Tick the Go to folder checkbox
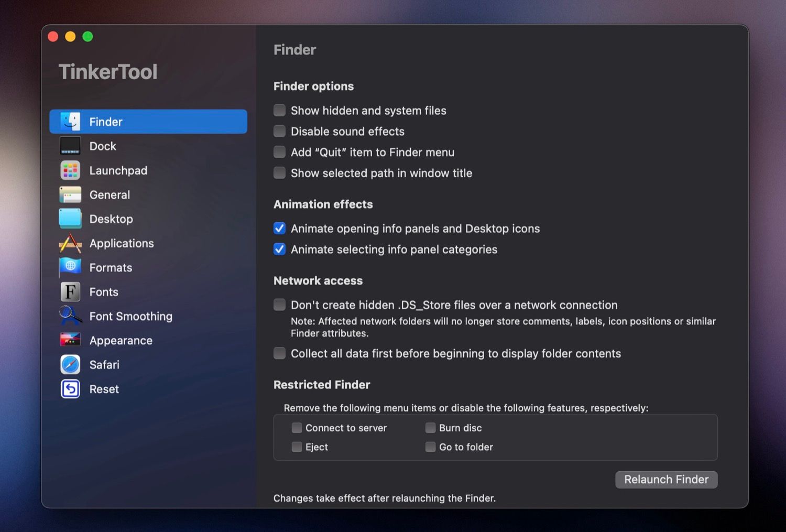The image size is (786, 532). point(430,447)
